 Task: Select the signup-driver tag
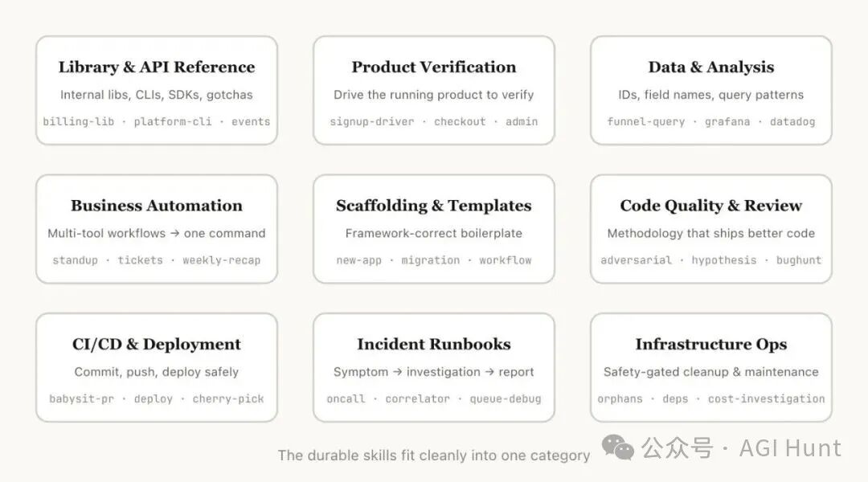point(372,122)
